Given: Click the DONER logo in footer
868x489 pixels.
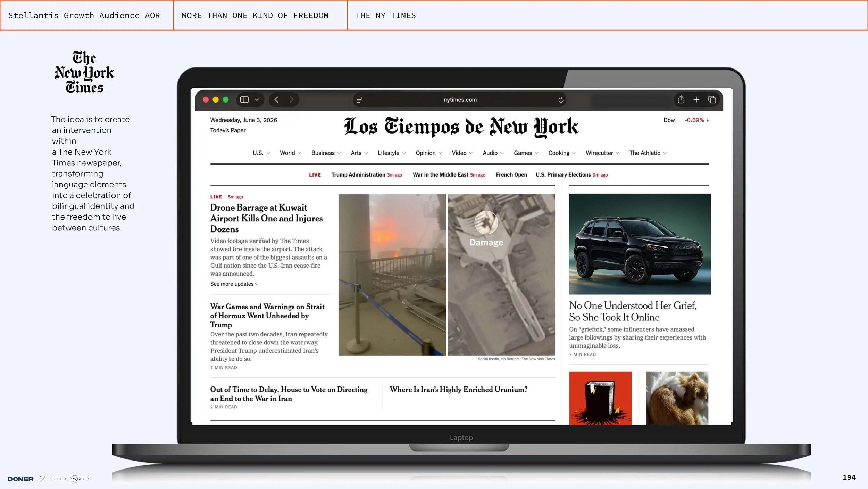Looking at the screenshot, I should tap(20, 479).
